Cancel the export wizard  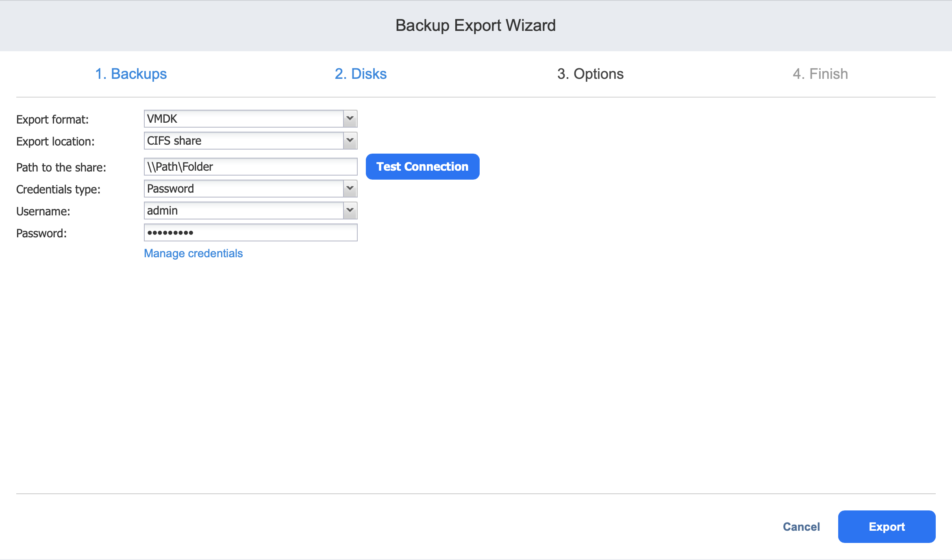[x=801, y=527]
